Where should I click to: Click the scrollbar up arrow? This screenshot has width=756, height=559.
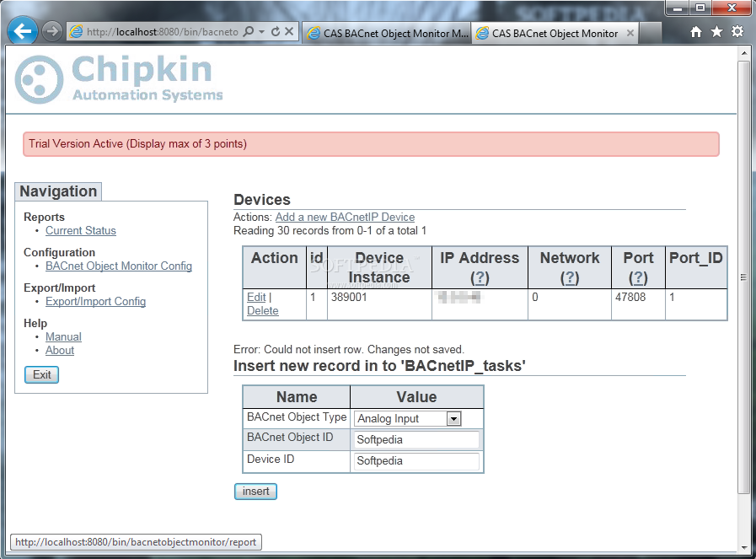(744, 53)
